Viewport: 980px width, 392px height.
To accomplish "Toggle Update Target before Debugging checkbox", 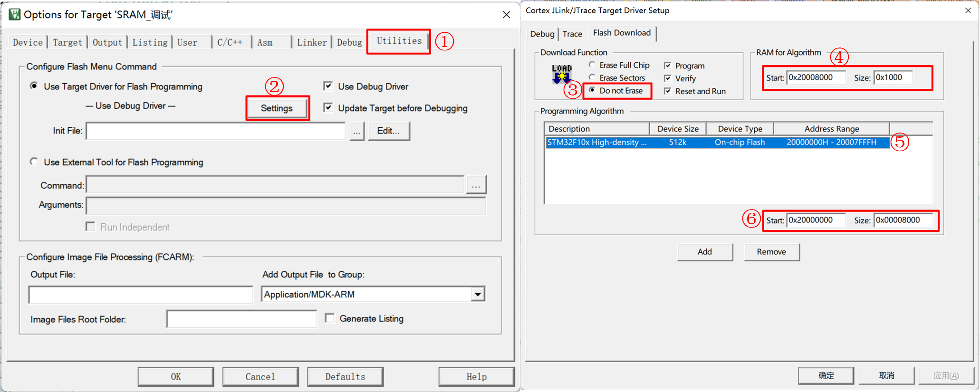I will [x=328, y=108].
